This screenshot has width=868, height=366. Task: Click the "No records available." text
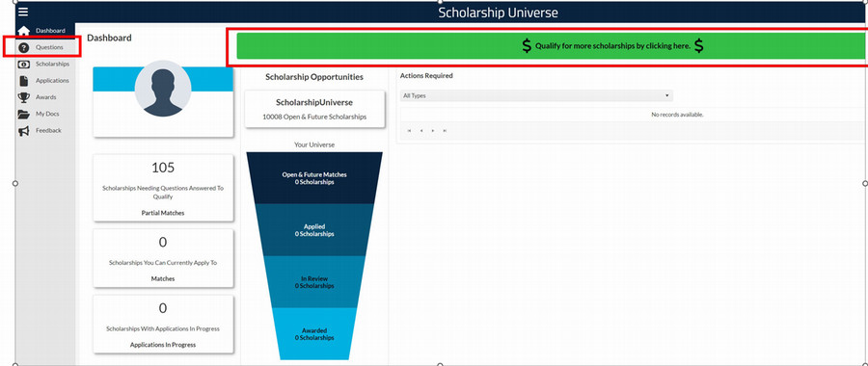[x=677, y=115]
